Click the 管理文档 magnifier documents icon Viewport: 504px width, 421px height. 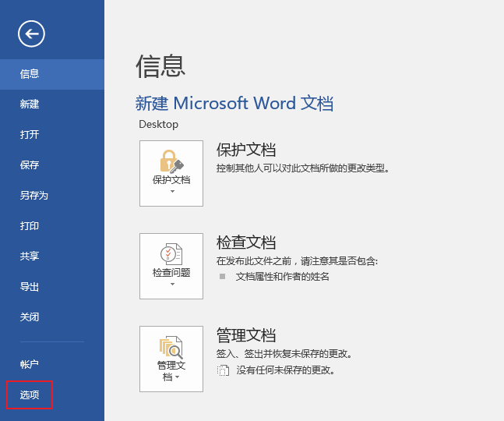click(x=171, y=348)
